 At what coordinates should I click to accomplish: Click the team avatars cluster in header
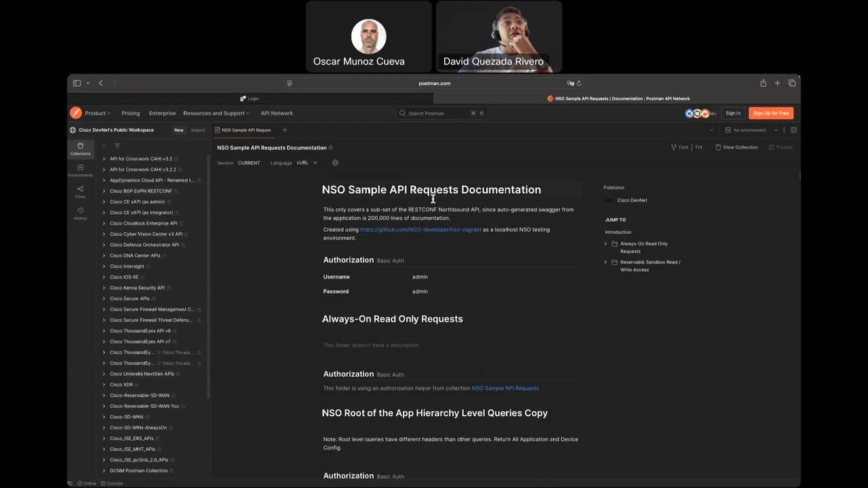point(701,113)
